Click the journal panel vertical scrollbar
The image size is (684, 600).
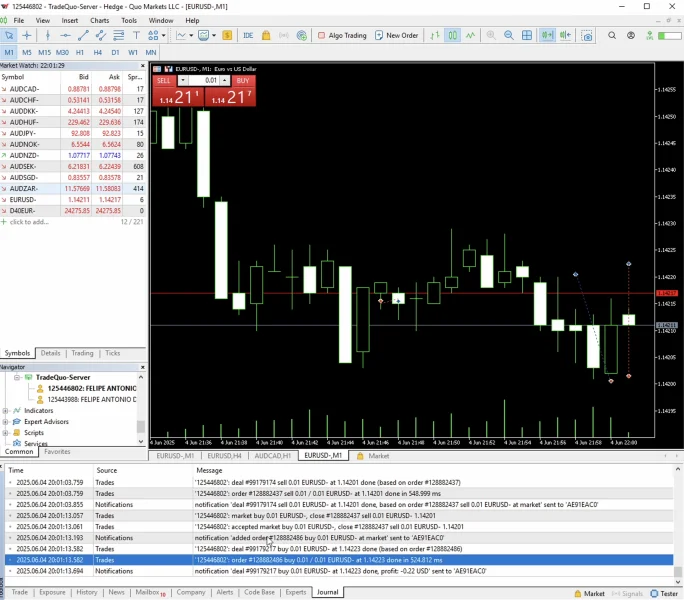[x=677, y=525]
